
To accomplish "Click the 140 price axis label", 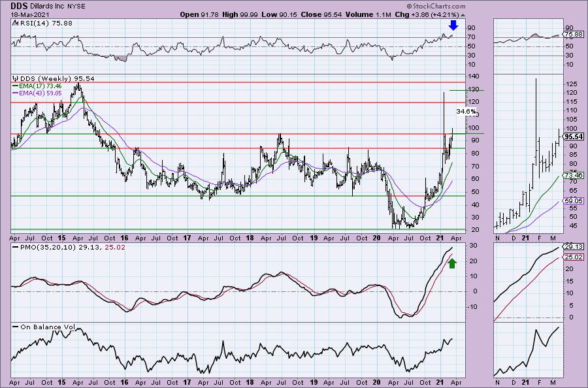I will [472, 76].
